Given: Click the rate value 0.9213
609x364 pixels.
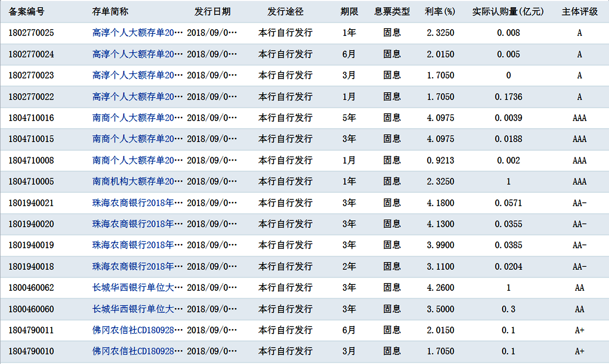Looking at the screenshot, I should click(441, 160).
